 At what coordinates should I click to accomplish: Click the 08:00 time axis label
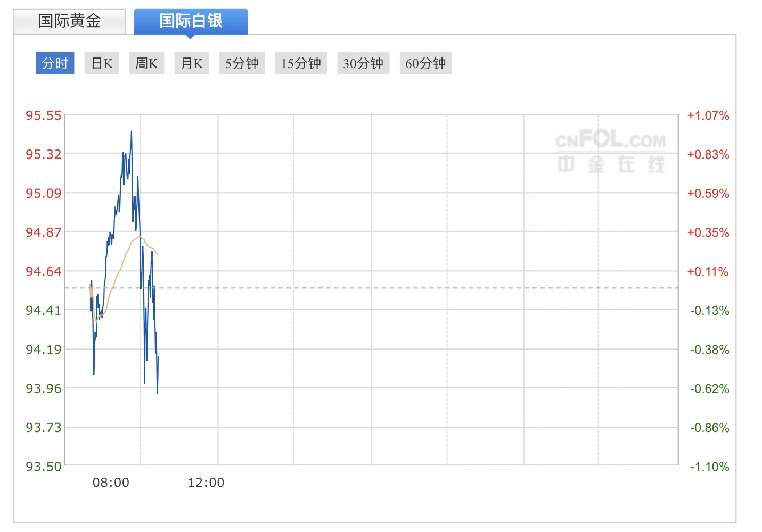pyautogui.click(x=111, y=483)
